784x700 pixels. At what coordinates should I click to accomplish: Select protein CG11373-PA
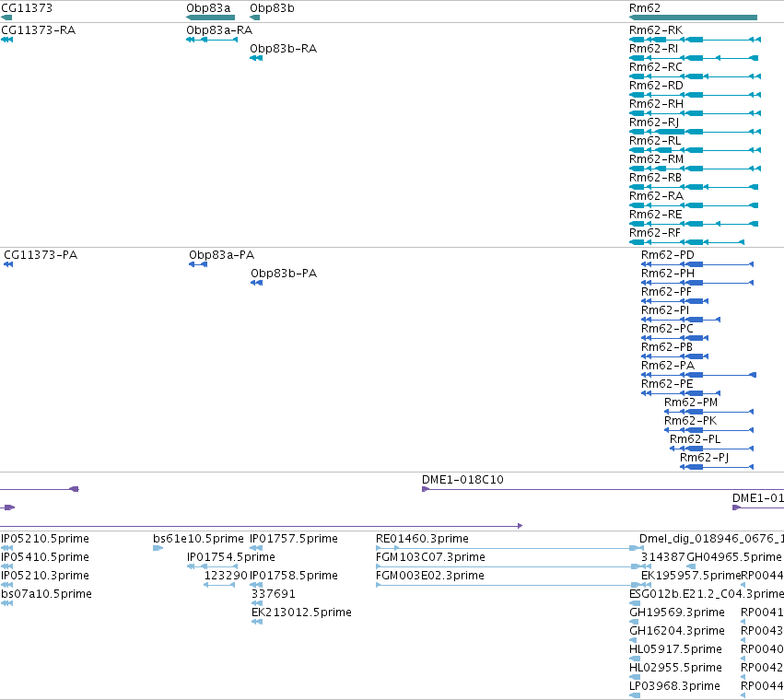(x=41, y=255)
